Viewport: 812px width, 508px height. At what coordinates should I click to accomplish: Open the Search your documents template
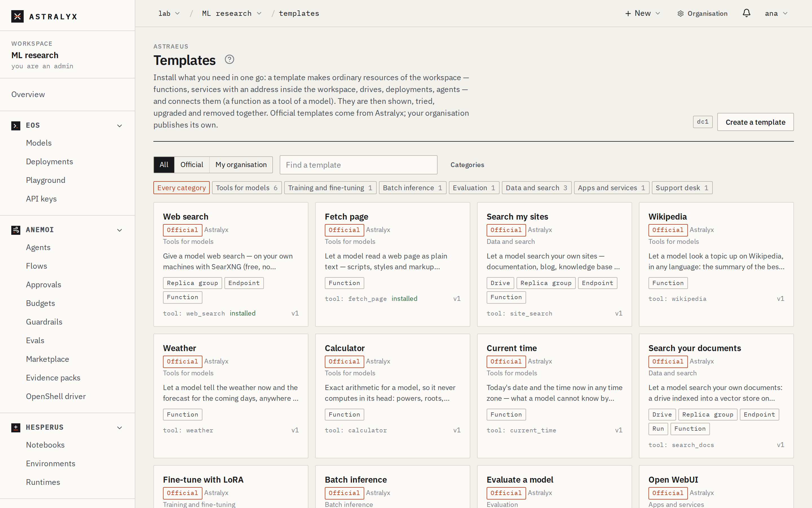click(716, 396)
